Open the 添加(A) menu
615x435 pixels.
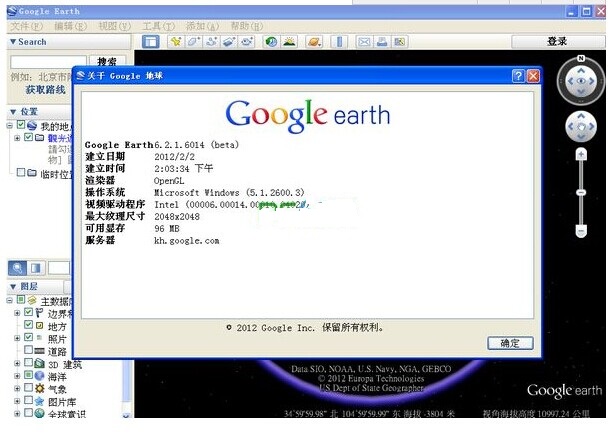tap(202, 26)
